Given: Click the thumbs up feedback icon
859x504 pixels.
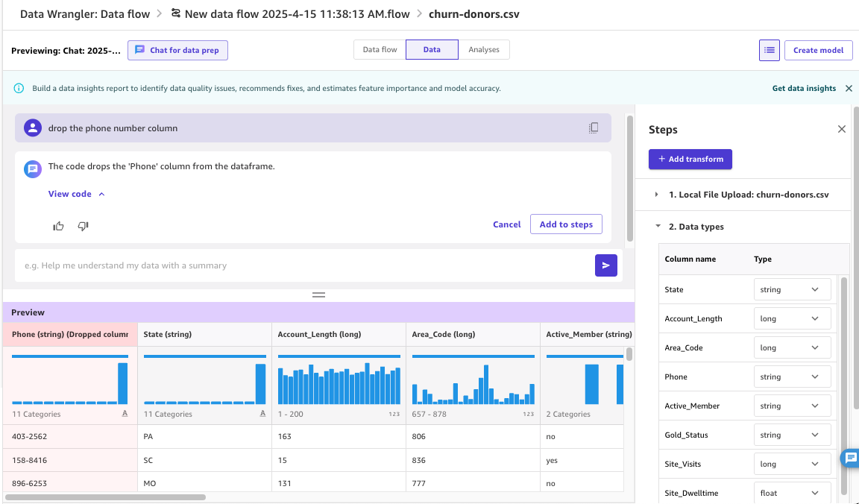Looking at the screenshot, I should [x=59, y=226].
